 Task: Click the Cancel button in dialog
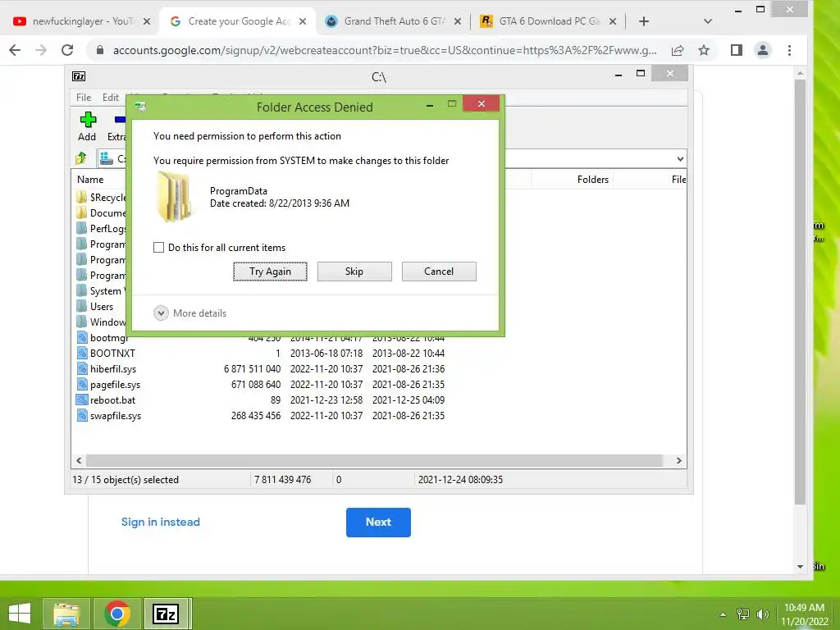[x=439, y=271]
